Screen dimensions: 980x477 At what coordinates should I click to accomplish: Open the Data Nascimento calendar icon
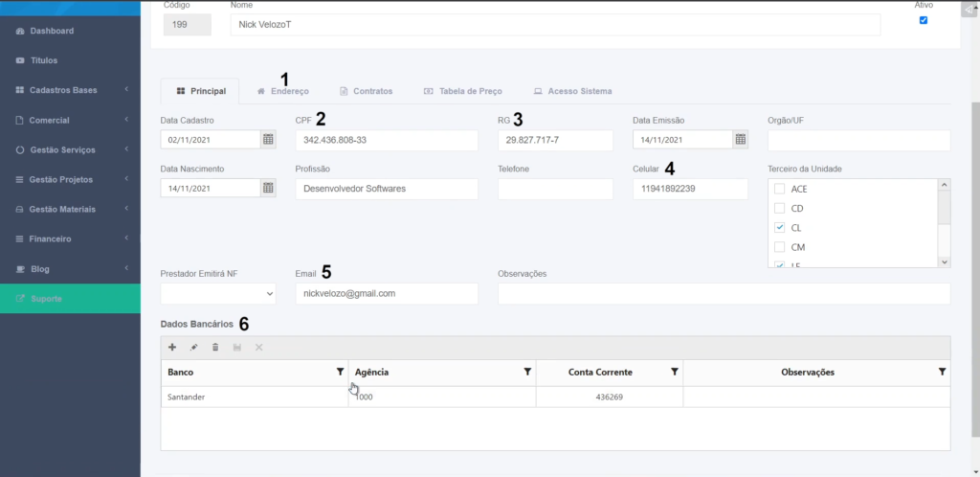(x=268, y=189)
